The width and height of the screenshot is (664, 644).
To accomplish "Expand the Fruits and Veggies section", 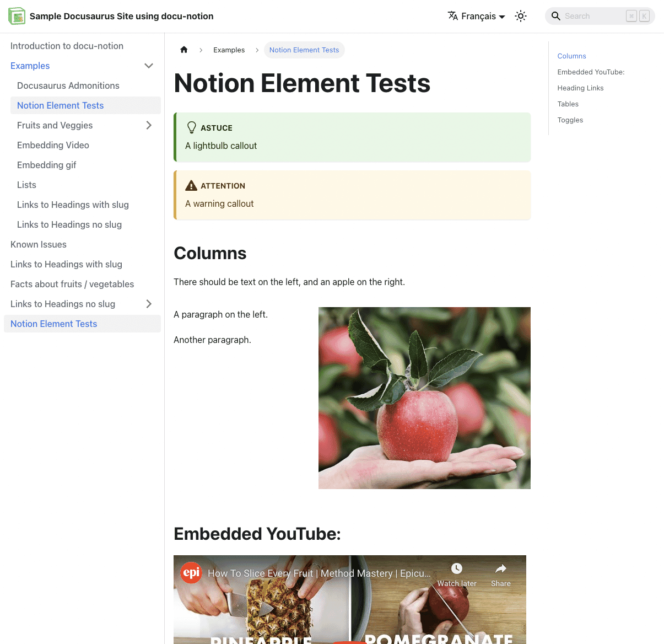I will pos(148,125).
